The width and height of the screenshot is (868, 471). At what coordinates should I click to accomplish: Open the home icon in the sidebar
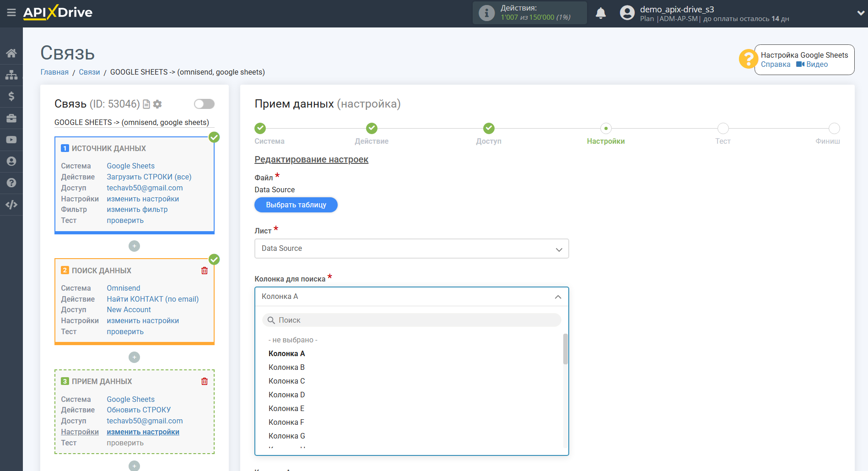click(11, 53)
